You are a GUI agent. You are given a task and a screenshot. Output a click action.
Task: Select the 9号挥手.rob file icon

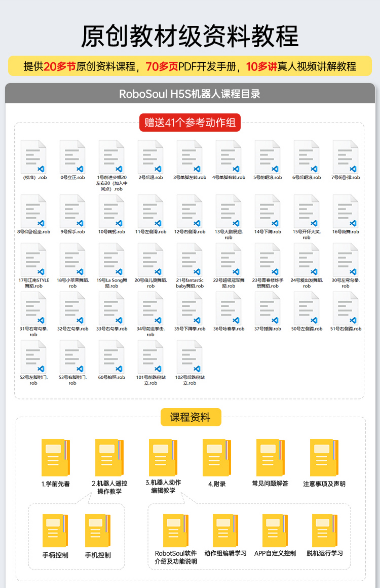coord(72,211)
